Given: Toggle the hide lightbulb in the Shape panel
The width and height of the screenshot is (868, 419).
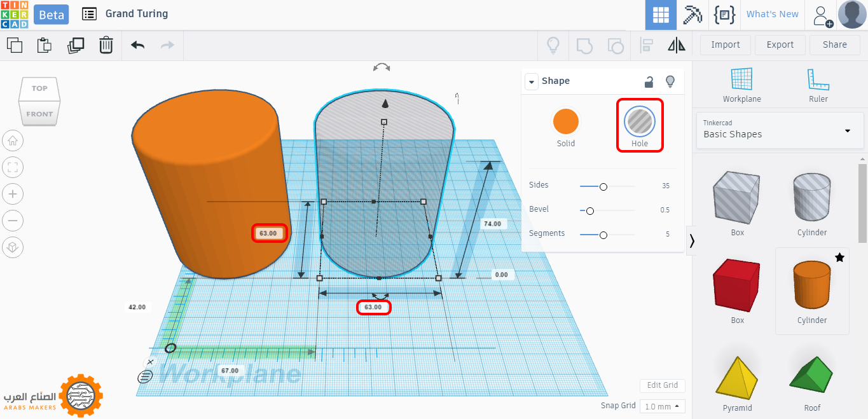Looking at the screenshot, I should tap(670, 81).
